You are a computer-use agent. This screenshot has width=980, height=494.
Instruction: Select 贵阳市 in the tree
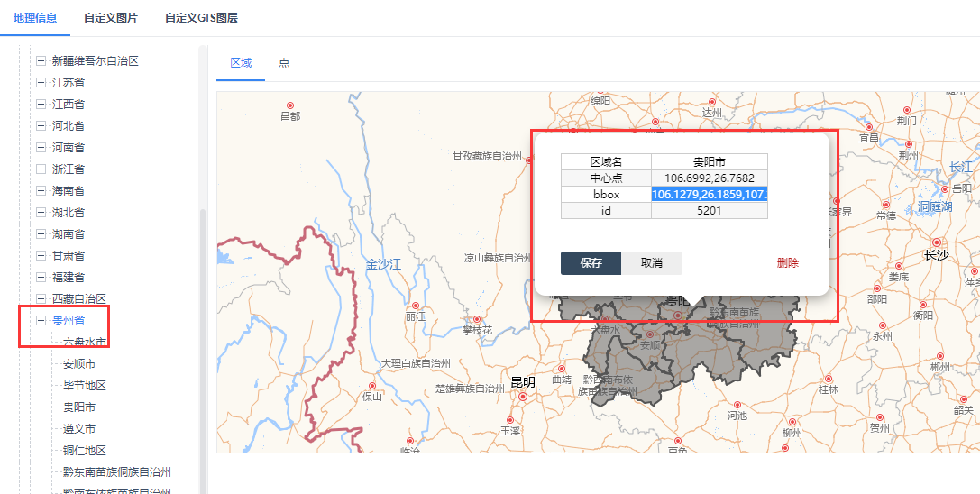[x=79, y=407]
